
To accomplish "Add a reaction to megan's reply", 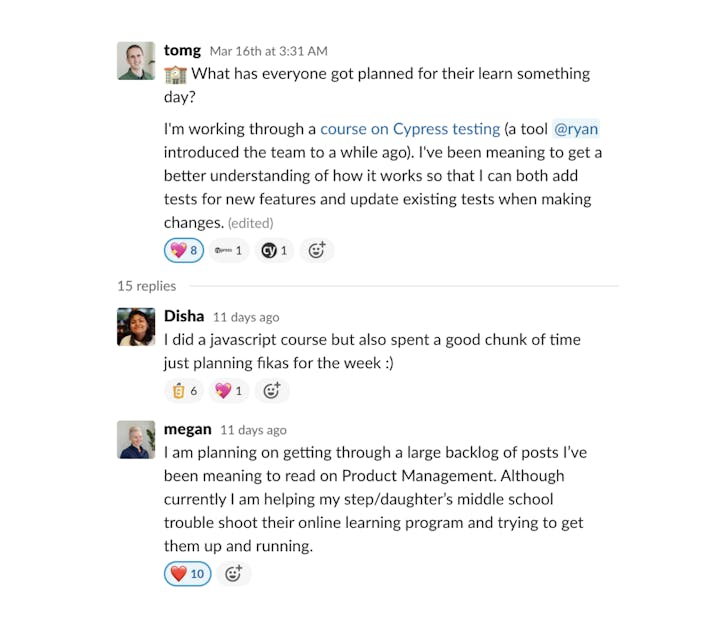I will point(233,574).
